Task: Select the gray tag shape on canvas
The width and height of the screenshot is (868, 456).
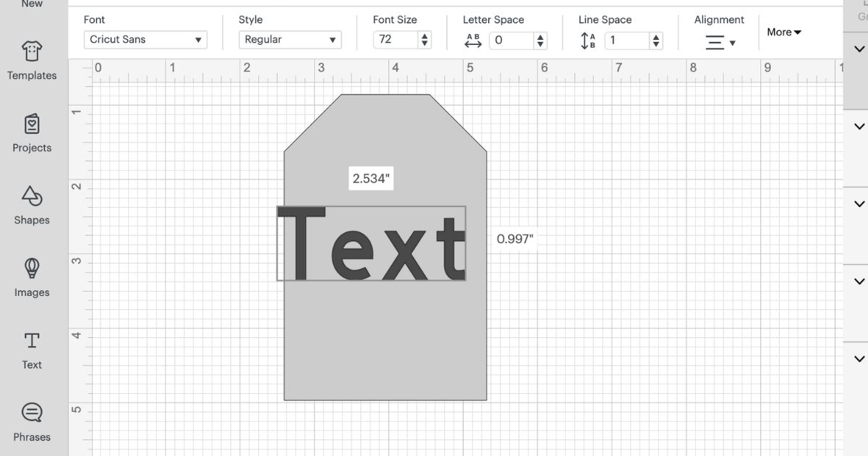Action: (x=385, y=340)
